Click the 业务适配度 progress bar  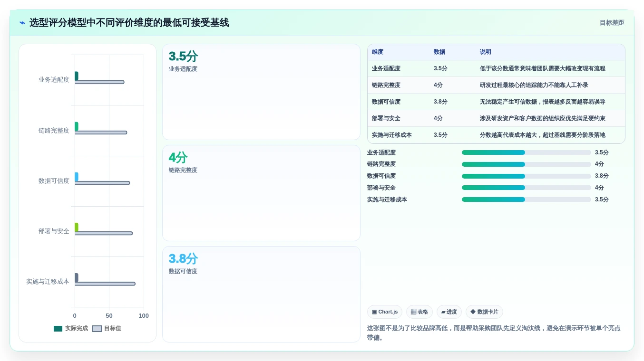point(526,152)
